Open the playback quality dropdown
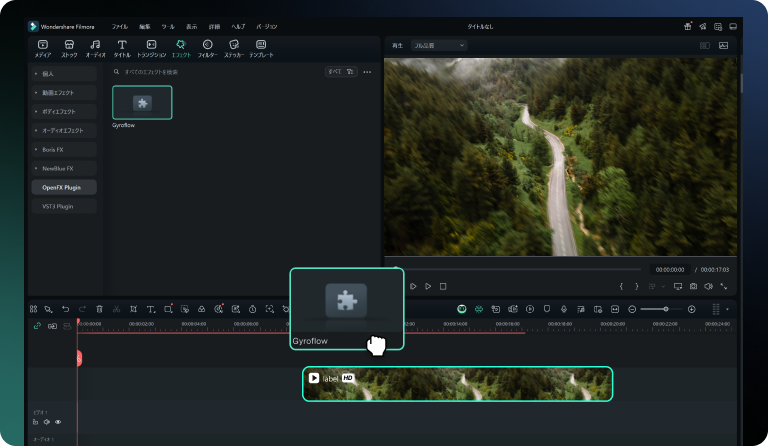Image resolution: width=768 pixels, height=446 pixels. pos(438,46)
